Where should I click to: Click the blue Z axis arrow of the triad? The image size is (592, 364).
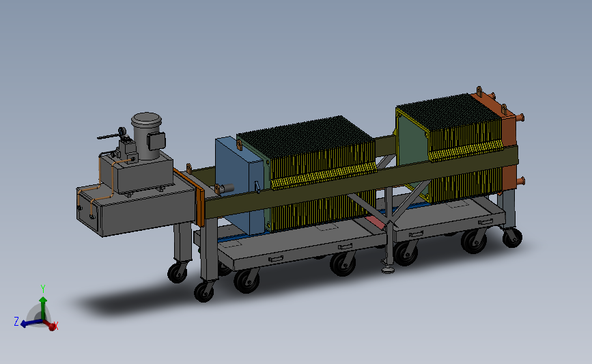30,323
